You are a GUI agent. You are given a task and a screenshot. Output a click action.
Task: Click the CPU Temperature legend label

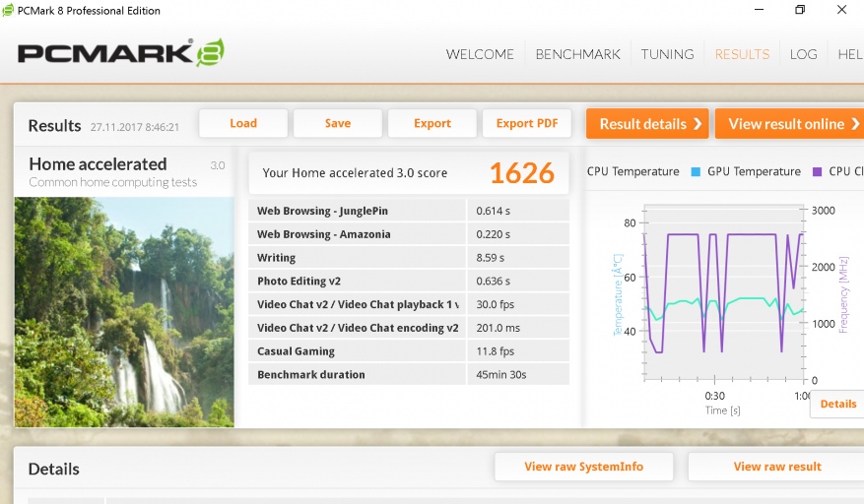point(632,171)
